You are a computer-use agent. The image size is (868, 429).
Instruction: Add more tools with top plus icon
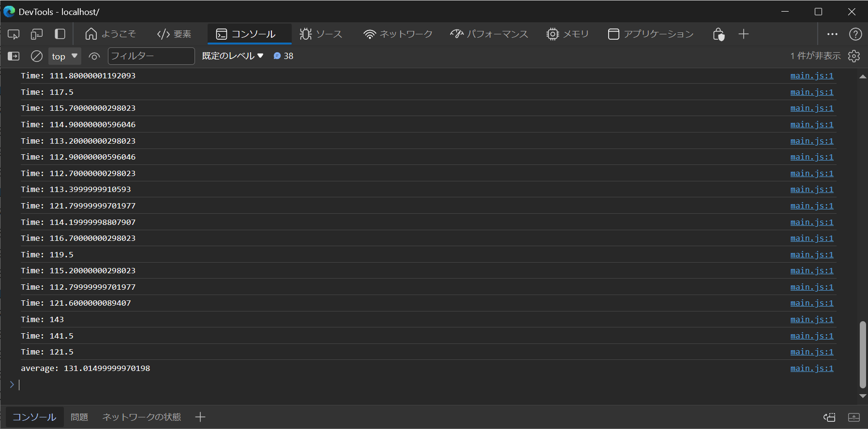[744, 34]
